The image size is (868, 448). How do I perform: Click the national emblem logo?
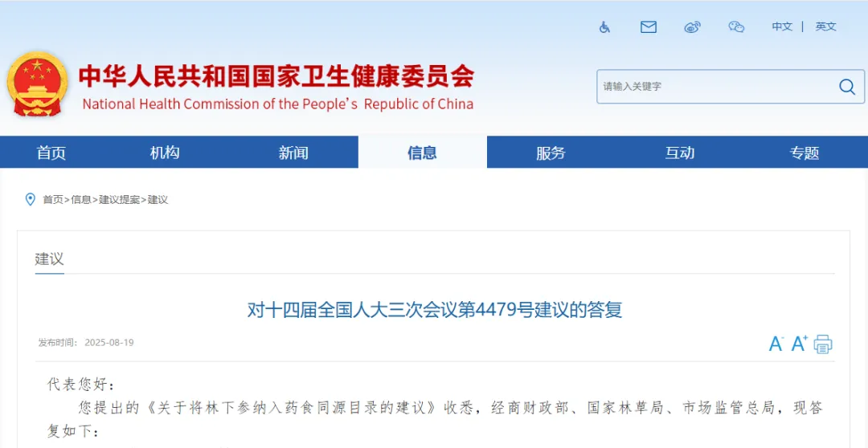pos(37,85)
